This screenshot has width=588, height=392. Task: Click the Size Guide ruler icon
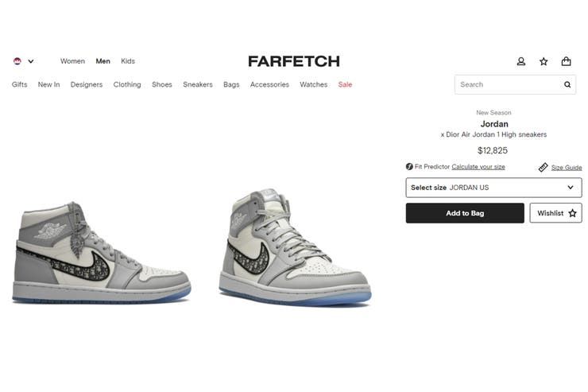pyautogui.click(x=543, y=167)
